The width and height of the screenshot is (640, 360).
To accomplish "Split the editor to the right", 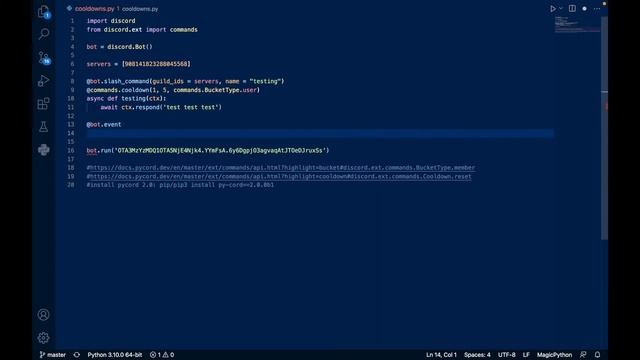I will pyautogui.click(x=572, y=9).
